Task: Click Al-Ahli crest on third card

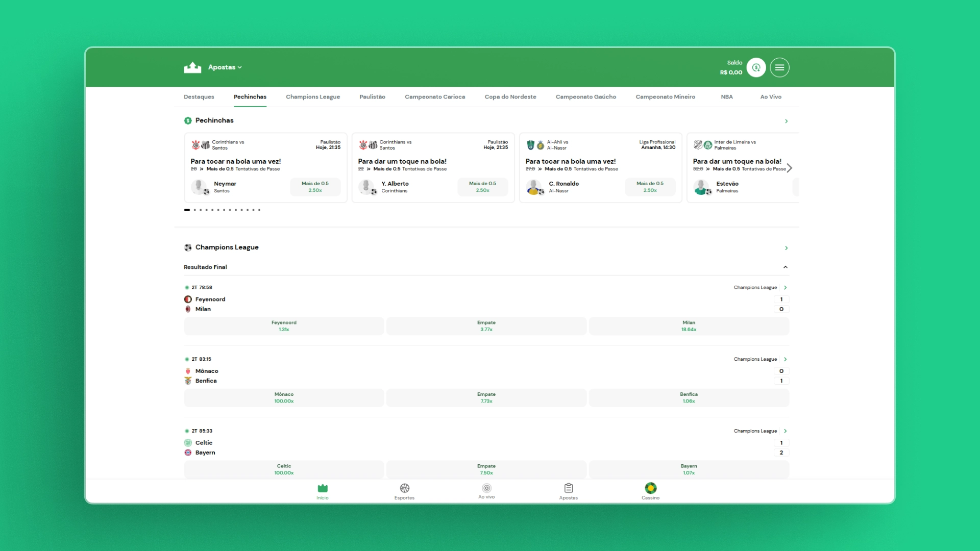Action: 530,145
